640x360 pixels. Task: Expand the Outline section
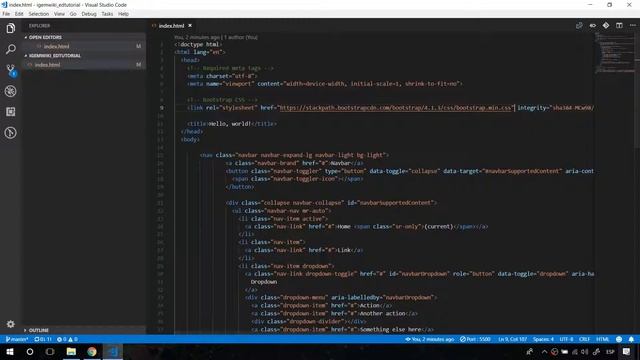[84, 330]
